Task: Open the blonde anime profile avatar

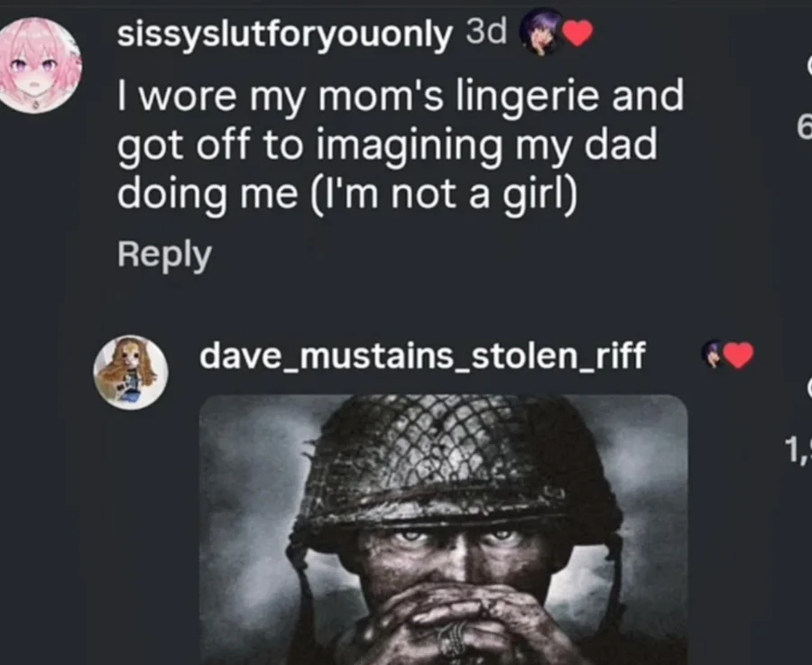Action: (129, 372)
